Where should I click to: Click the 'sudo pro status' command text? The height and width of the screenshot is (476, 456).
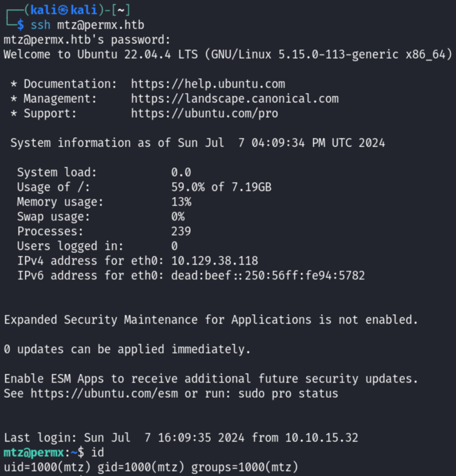click(x=288, y=393)
